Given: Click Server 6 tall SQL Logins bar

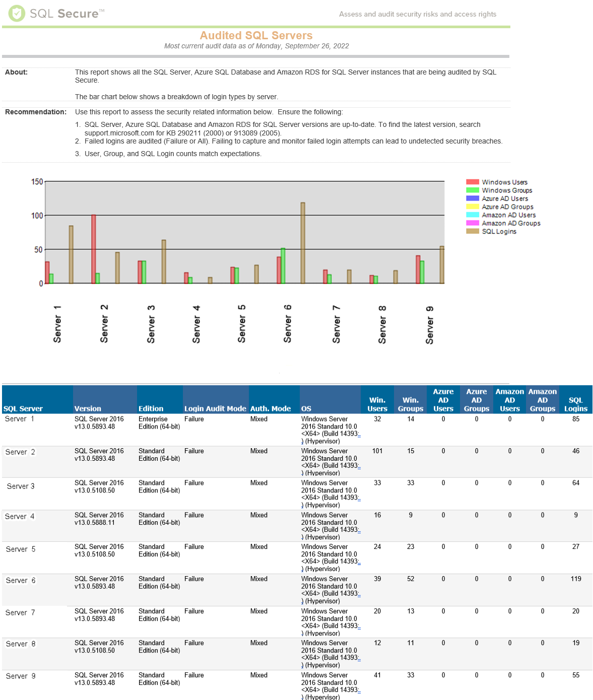Looking at the screenshot, I should coord(303,243).
